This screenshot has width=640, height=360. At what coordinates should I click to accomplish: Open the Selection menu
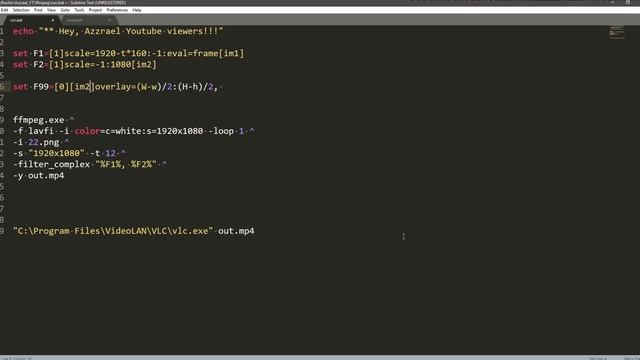coord(21,10)
